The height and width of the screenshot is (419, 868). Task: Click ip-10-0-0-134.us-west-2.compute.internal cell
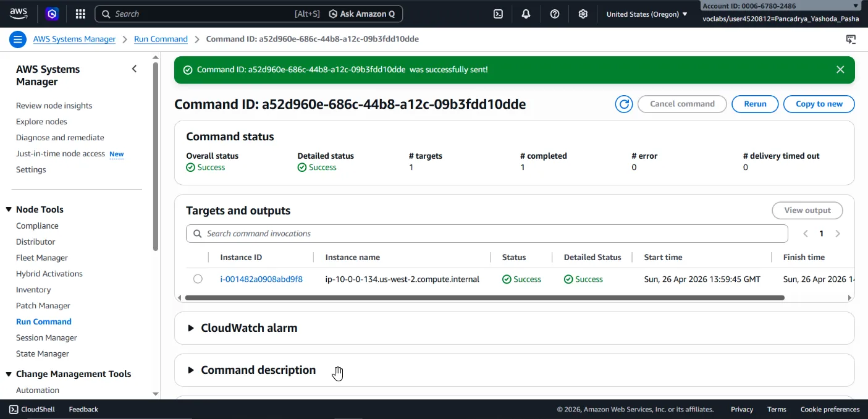pyautogui.click(x=402, y=279)
